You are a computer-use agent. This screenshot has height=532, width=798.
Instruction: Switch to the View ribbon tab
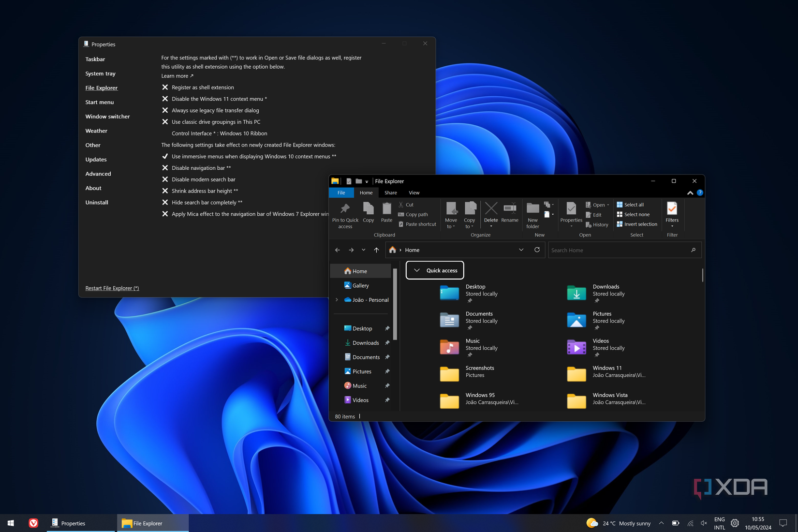pos(414,193)
